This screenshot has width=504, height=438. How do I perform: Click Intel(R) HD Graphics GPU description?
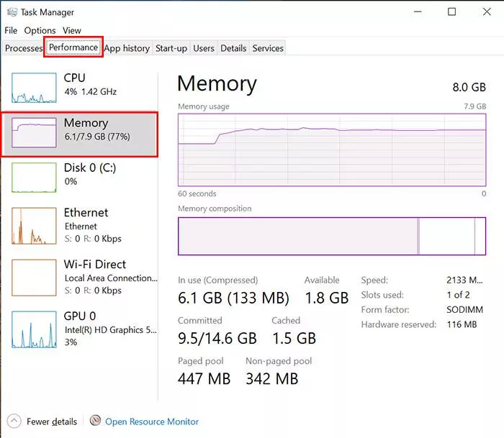point(111,330)
